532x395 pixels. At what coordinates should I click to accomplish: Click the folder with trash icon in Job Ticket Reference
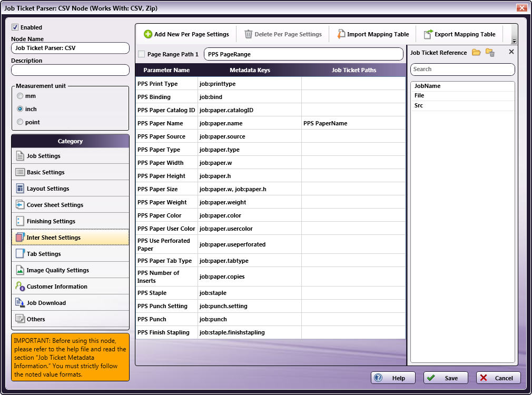(x=490, y=53)
